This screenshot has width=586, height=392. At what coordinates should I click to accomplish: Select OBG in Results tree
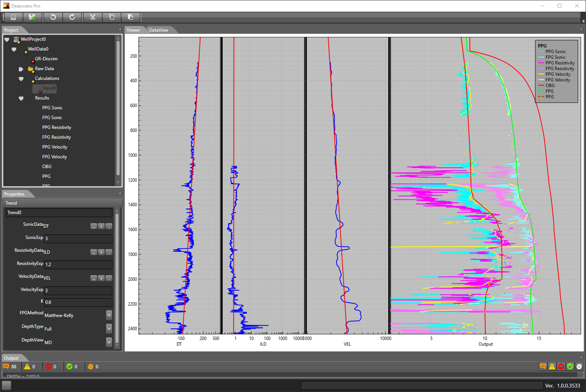pyautogui.click(x=47, y=167)
